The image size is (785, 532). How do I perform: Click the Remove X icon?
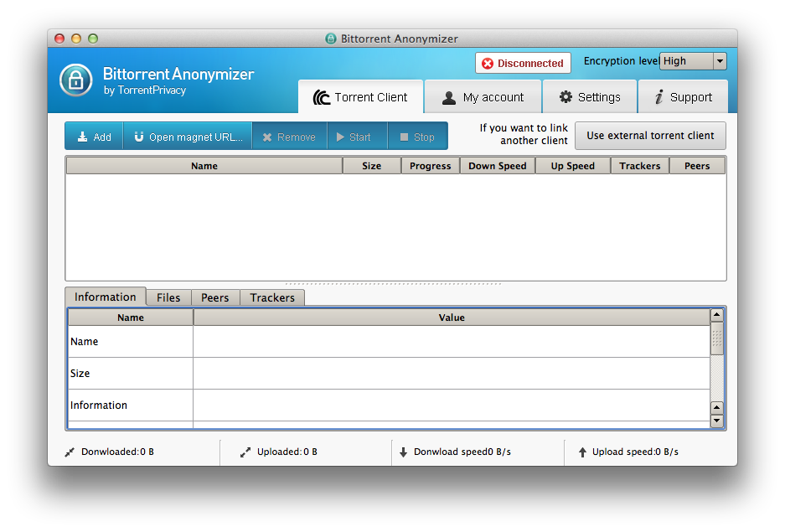pos(267,137)
